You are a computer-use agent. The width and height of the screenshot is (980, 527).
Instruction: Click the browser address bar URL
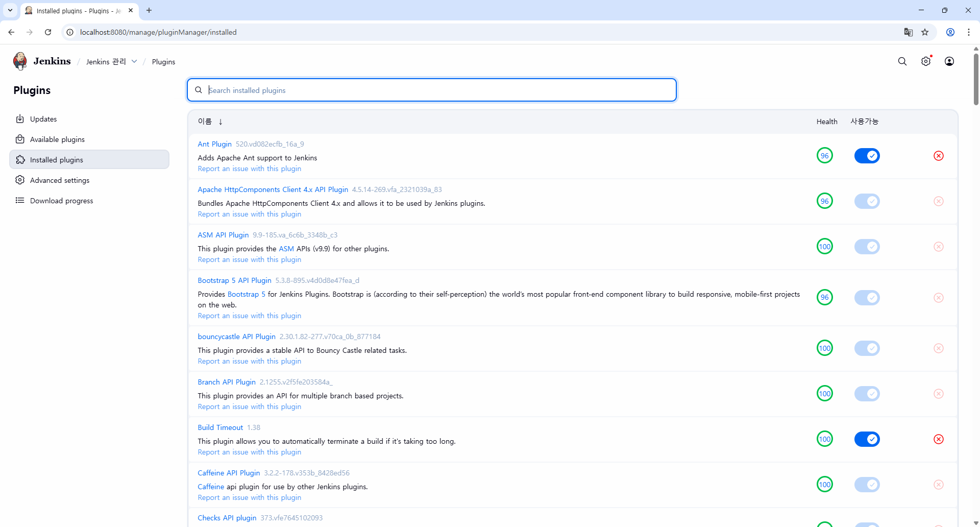pos(158,32)
